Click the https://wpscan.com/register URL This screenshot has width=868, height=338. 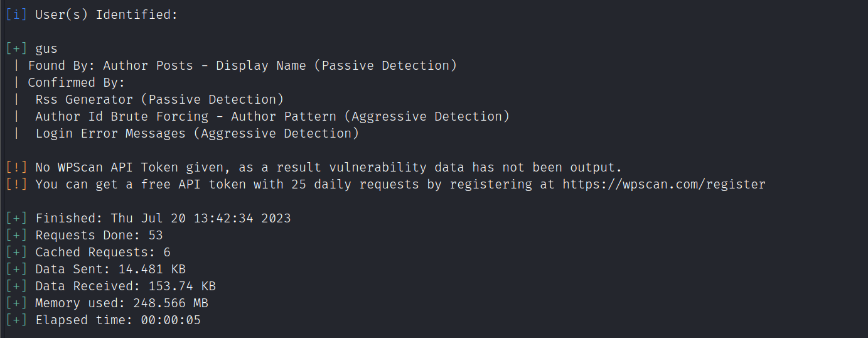[664, 184]
